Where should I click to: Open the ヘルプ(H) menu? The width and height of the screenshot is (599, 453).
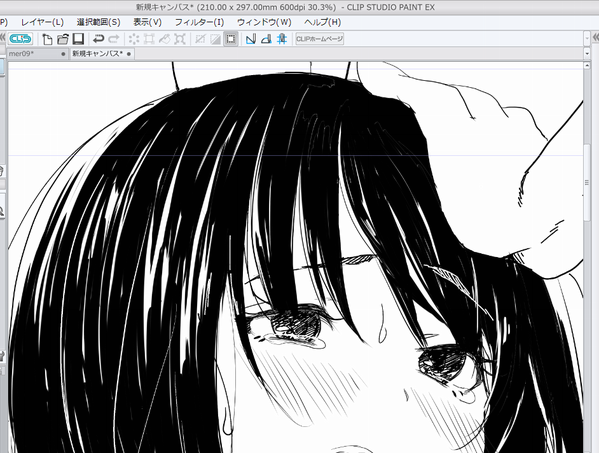click(x=322, y=22)
